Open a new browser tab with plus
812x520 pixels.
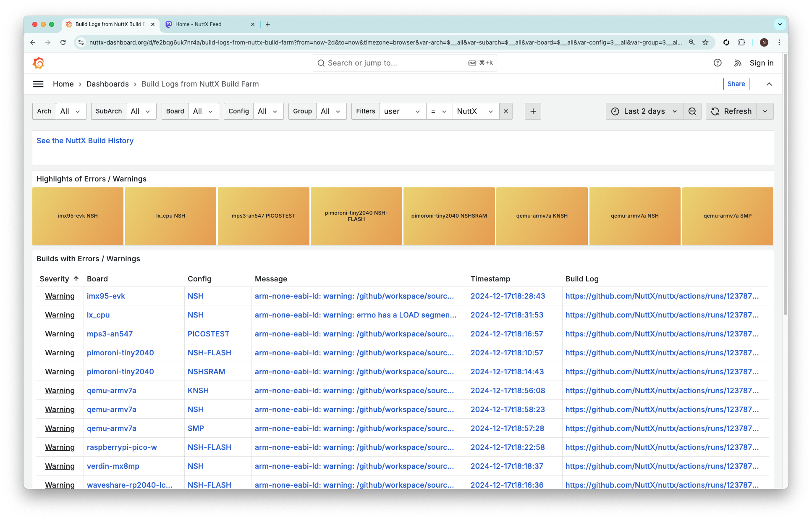point(268,24)
